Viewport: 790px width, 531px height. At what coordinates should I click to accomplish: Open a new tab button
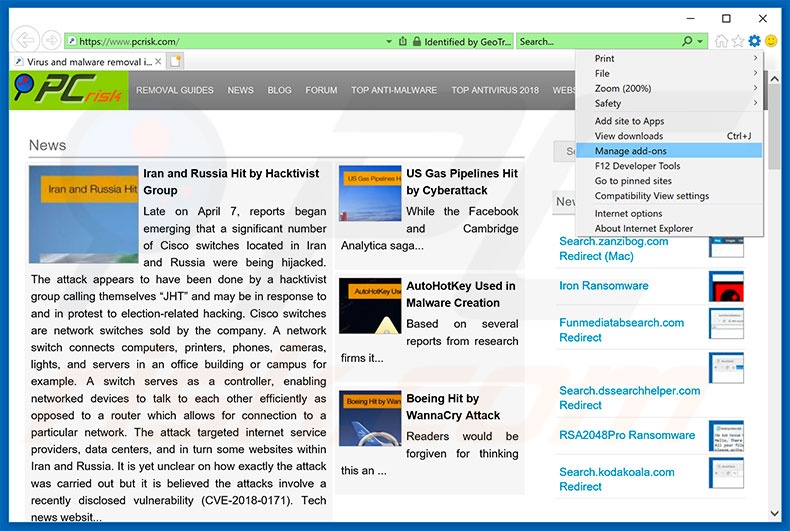coord(176,62)
